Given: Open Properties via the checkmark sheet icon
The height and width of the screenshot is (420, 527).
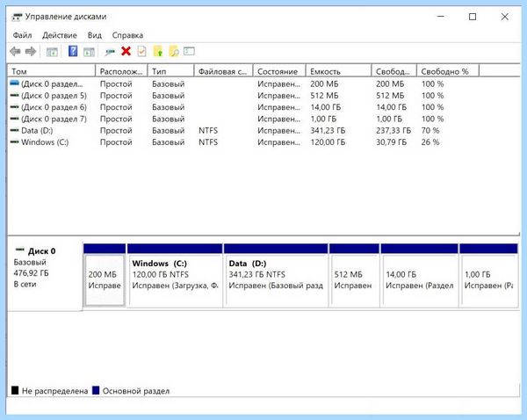Looking at the screenshot, I should coord(141,51).
